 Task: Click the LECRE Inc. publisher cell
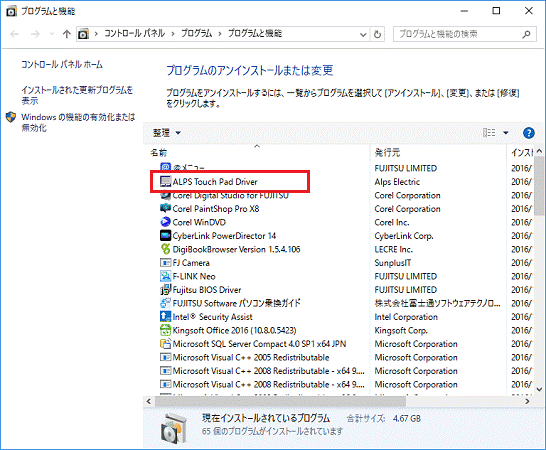click(394, 249)
